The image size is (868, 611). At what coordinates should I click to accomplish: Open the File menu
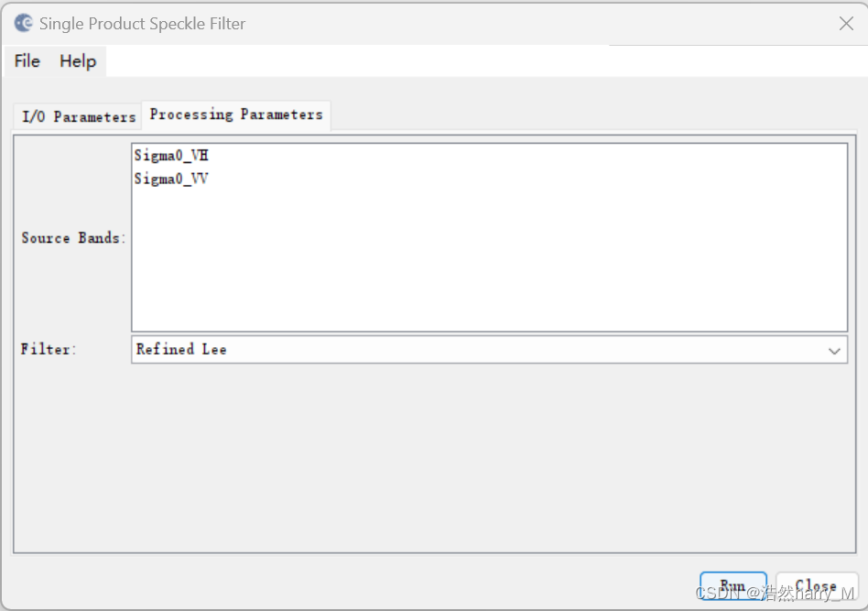27,61
